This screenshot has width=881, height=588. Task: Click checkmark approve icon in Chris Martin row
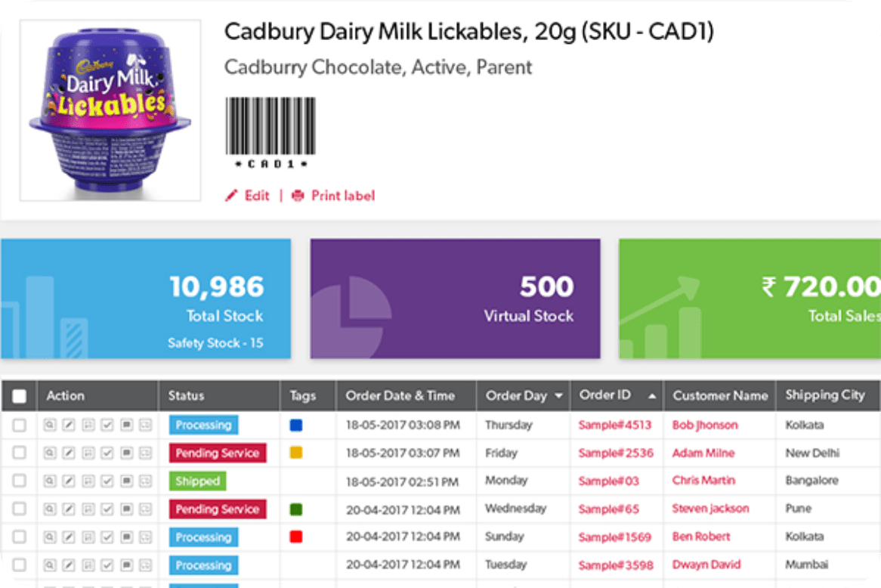pyautogui.click(x=107, y=481)
